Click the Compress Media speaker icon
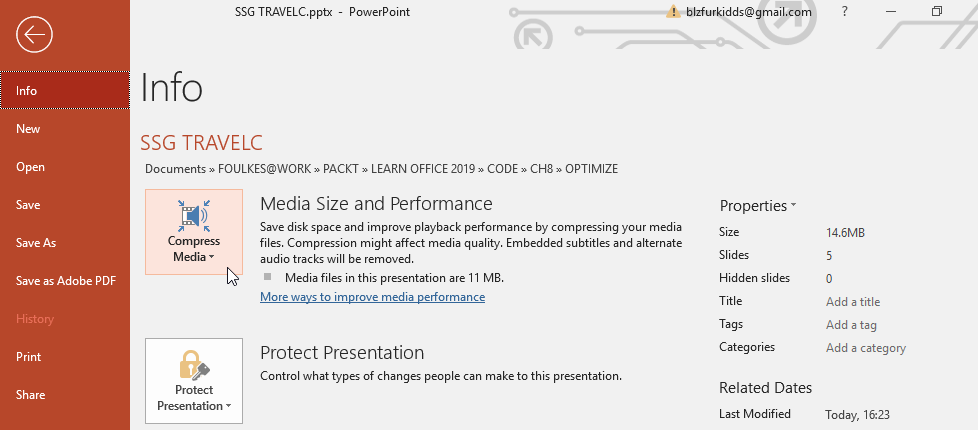 [x=194, y=215]
